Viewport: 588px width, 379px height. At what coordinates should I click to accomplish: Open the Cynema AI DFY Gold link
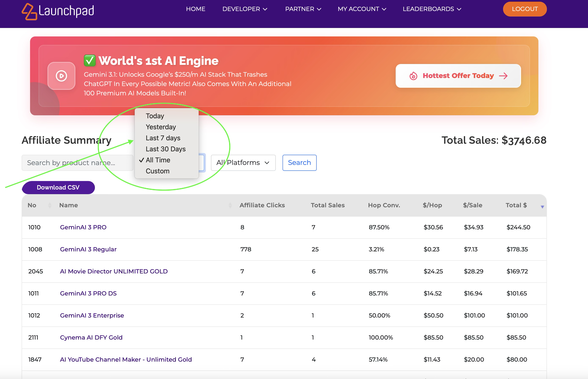point(91,337)
